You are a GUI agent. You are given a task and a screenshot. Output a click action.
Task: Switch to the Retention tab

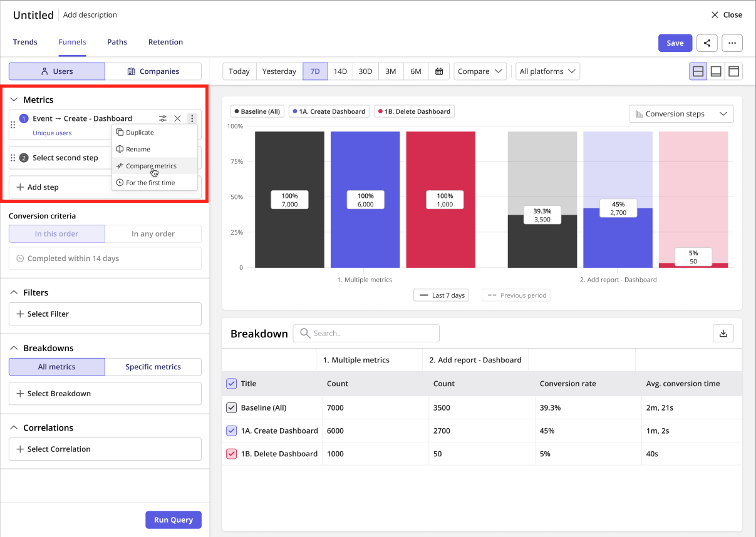165,42
